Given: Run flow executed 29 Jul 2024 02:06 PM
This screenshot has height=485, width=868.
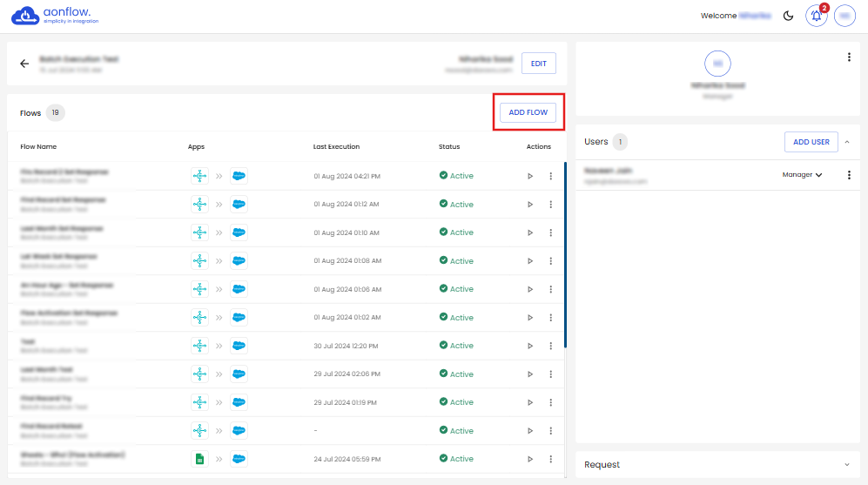Looking at the screenshot, I should click(530, 374).
